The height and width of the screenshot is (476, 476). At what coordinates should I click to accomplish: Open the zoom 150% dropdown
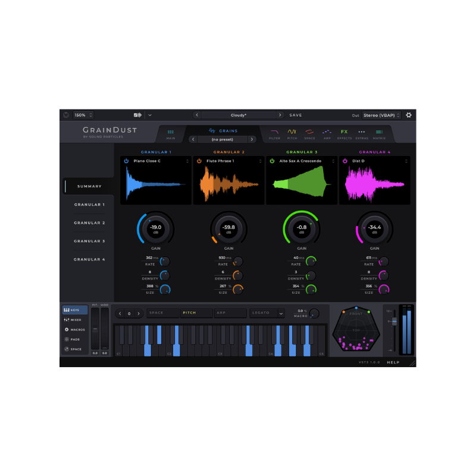(x=83, y=115)
